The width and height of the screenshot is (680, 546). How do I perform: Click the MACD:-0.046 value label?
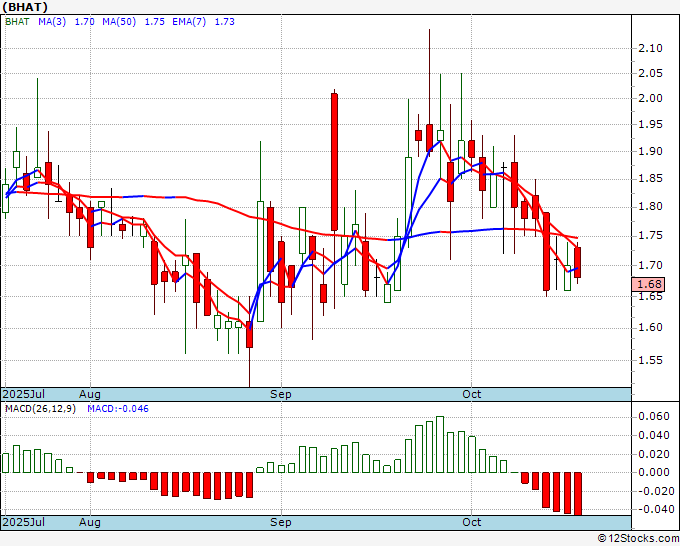118,409
